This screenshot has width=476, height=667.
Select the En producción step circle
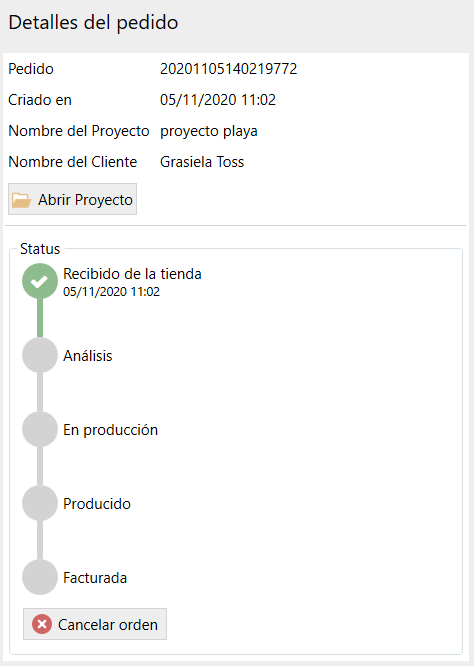tap(40, 430)
